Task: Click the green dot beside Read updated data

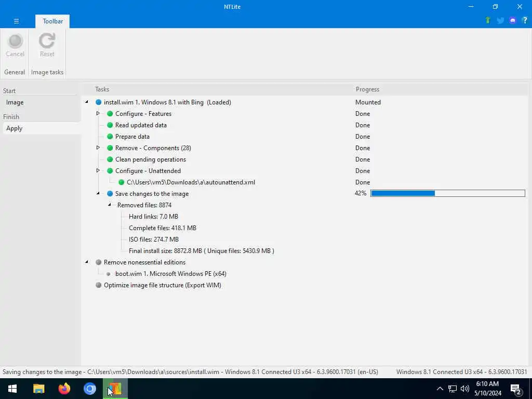Action: pyautogui.click(x=110, y=125)
